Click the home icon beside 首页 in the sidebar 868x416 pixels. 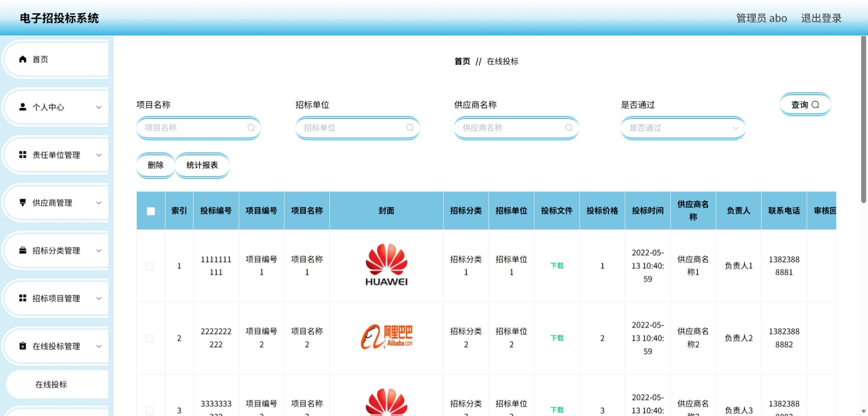[23, 59]
